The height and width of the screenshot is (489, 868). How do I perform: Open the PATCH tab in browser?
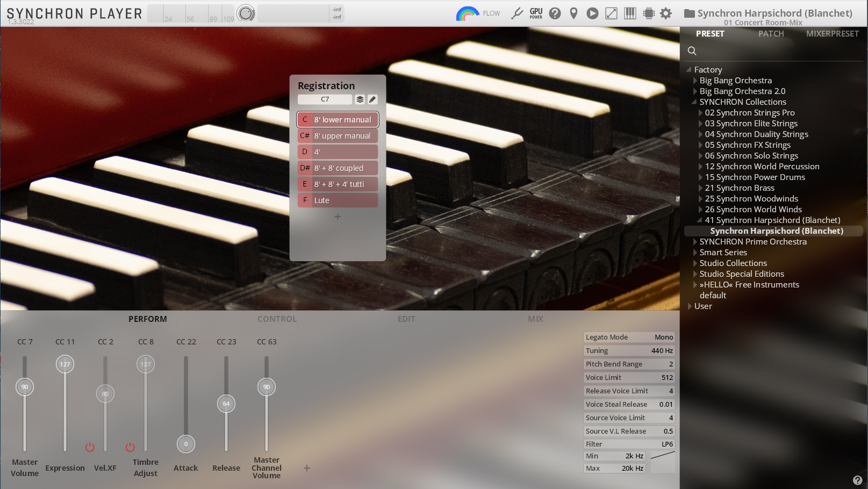tap(771, 34)
